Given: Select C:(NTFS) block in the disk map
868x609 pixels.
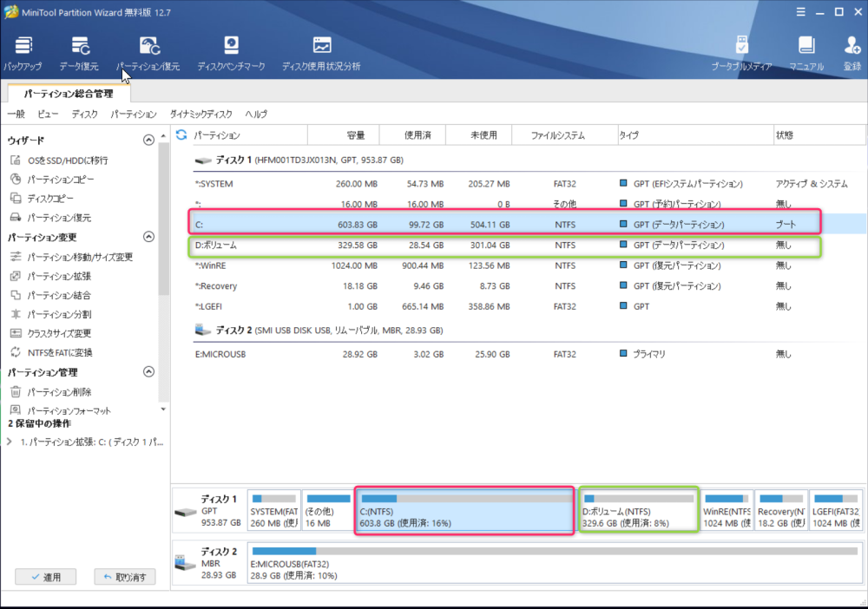Looking at the screenshot, I should point(464,510).
